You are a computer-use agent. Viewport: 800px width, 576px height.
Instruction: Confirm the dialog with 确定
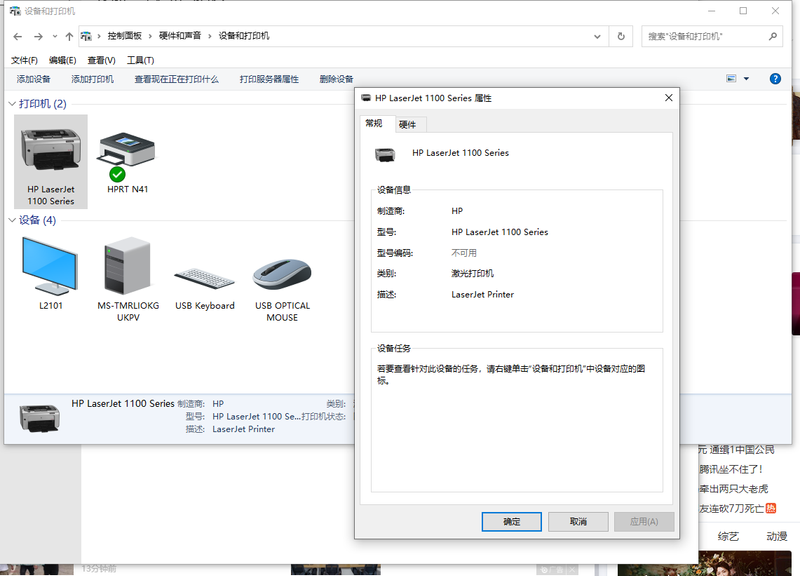point(512,521)
